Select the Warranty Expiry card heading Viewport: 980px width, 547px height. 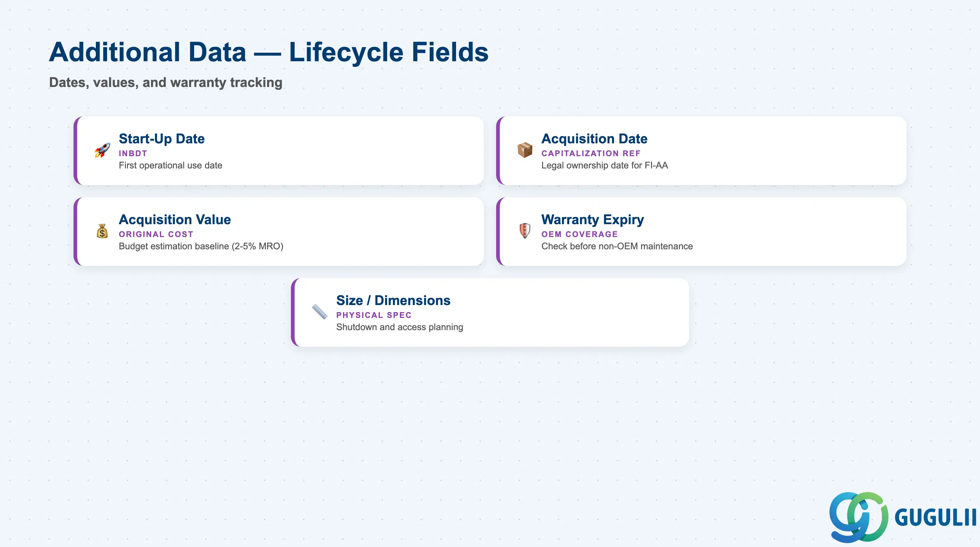pos(592,220)
